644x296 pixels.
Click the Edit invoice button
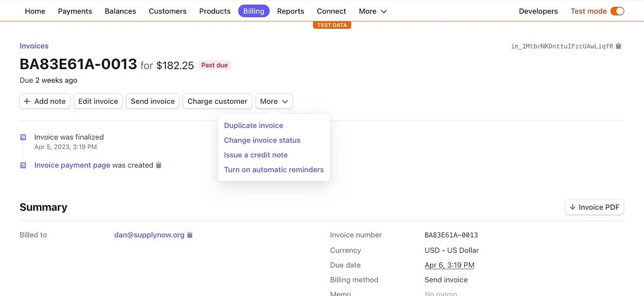(x=98, y=101)
